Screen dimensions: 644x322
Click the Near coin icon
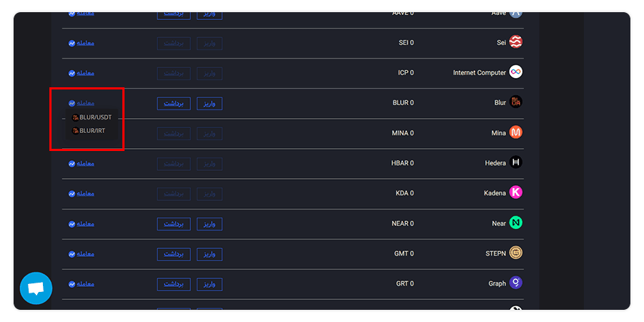(515, 223)
